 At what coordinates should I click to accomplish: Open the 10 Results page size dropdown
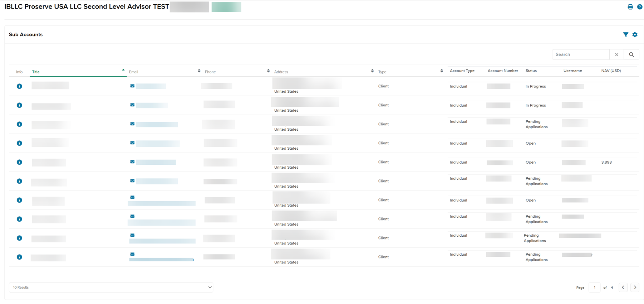[111, 288]
